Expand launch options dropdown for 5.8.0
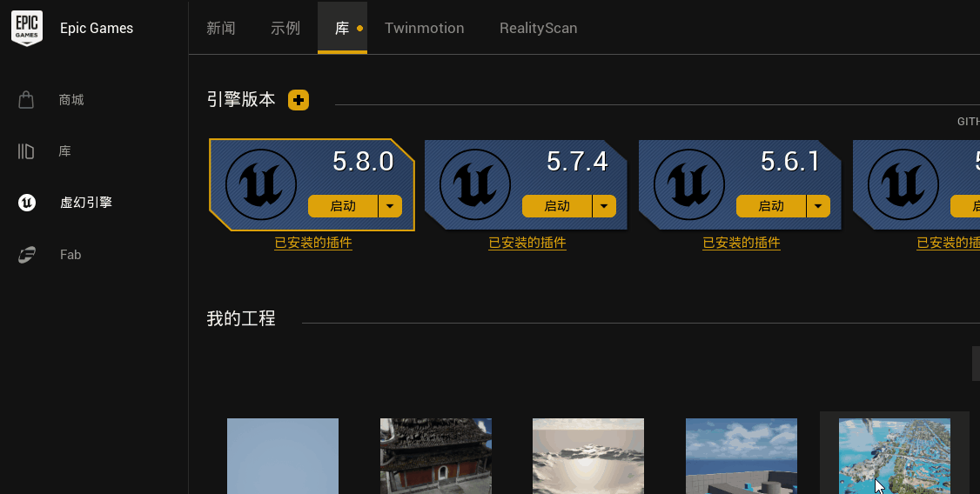Viewport: 980px width, 494px height. pyautogui.click(x=390, y=206)
